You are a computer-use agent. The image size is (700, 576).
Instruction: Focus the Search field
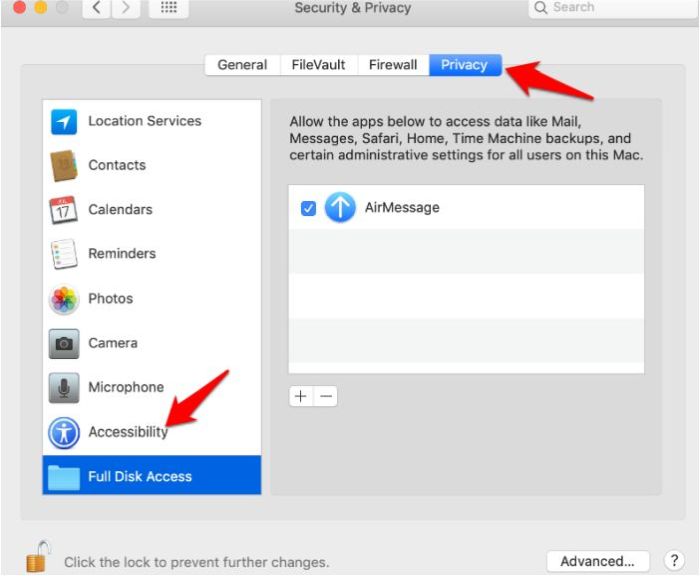click(x=613, y=8)
